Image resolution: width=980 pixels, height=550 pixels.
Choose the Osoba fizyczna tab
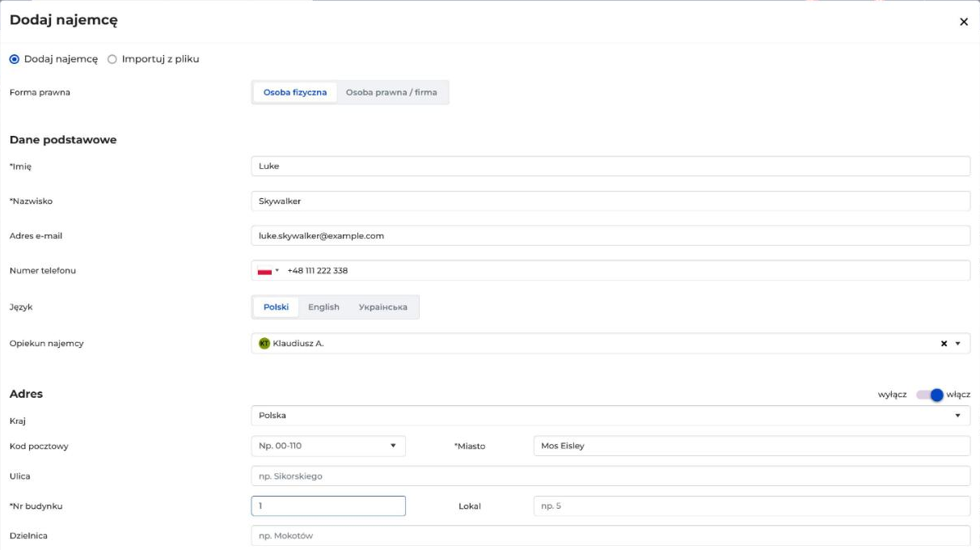295,92
